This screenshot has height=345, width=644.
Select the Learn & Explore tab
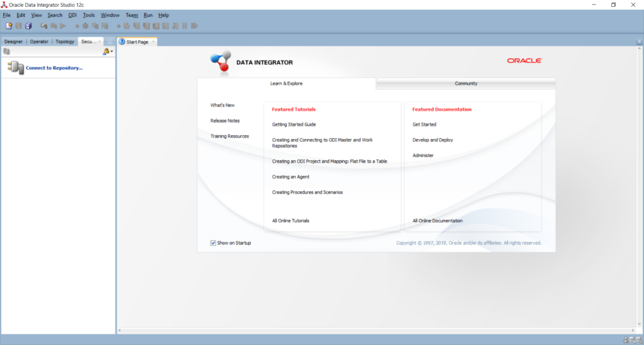[286, 84]
